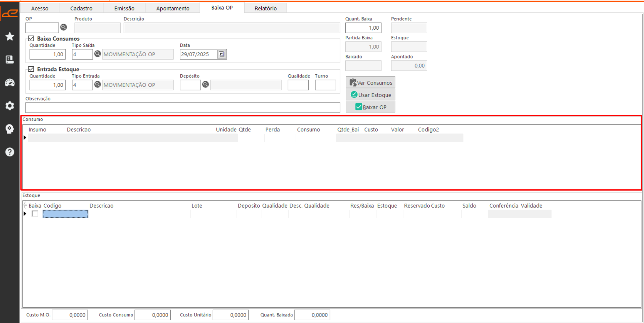Uncheck the Baixa Consumos checkbox
Image resolution: width=644 pixels, height=323 pixels.
click(x=31, y=38)
